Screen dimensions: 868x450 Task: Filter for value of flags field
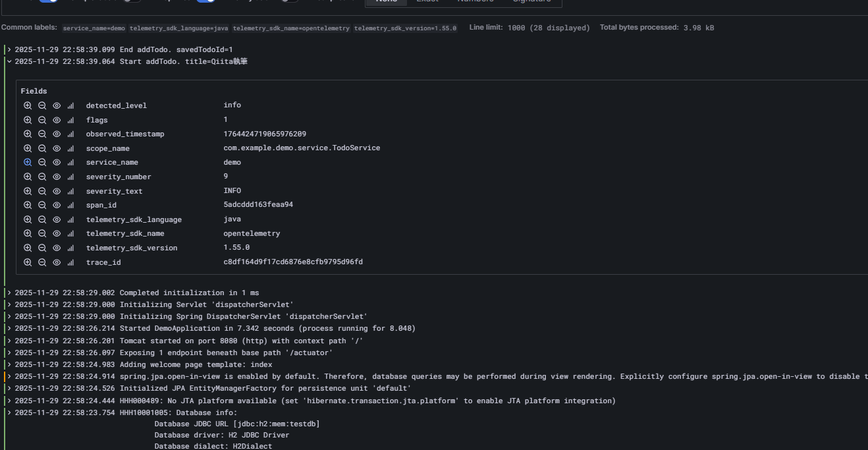click(28, 120)
